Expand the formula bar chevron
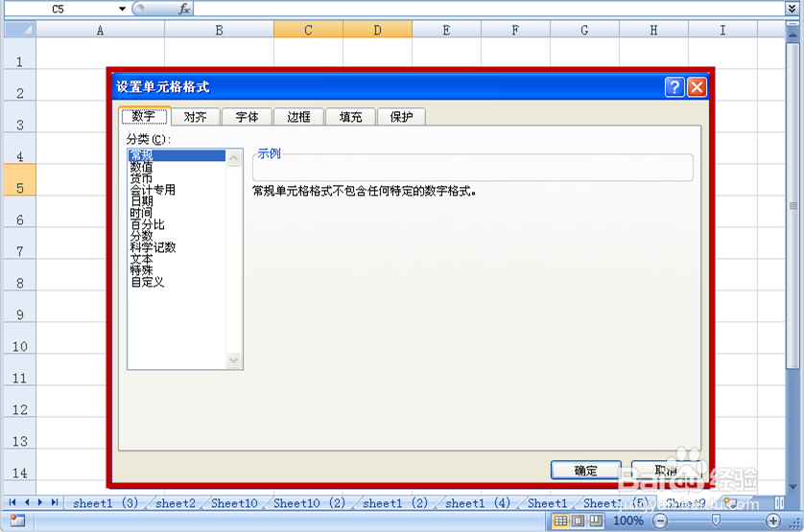 pyautogui.click(x=792, y=9)
